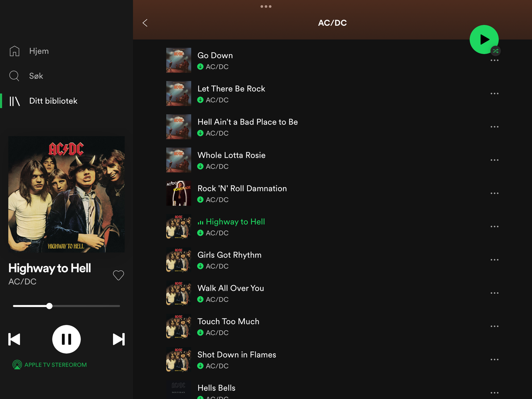Click artist AC/DC under Let There Be Rock
The width and height of the screenshot is (532, 399).
click(x=217, y=100)
